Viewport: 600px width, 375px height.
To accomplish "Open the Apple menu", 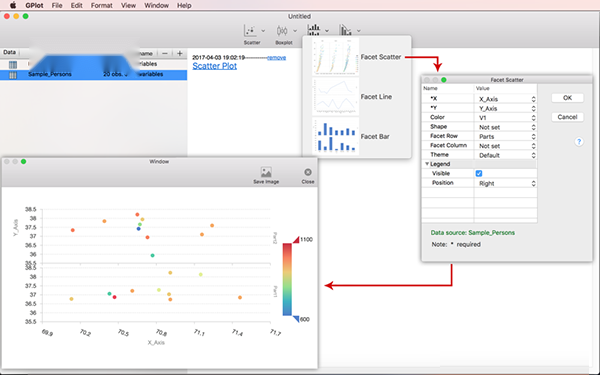I will tap(13, 5).
